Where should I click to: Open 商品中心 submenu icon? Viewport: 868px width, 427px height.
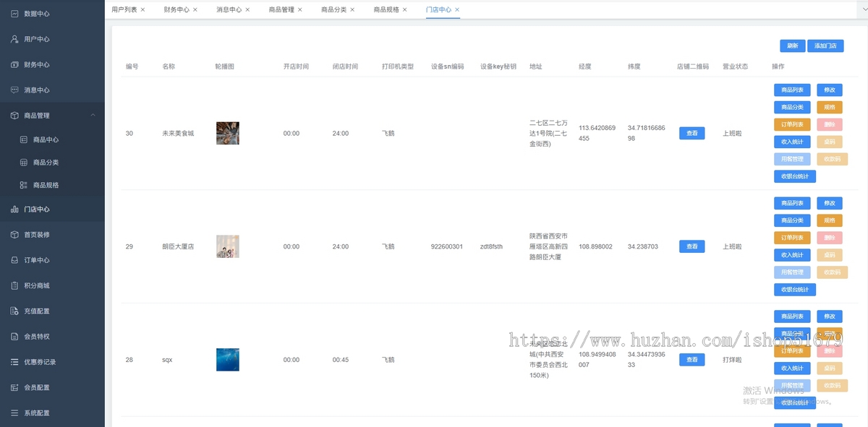[x=24, y=140]
